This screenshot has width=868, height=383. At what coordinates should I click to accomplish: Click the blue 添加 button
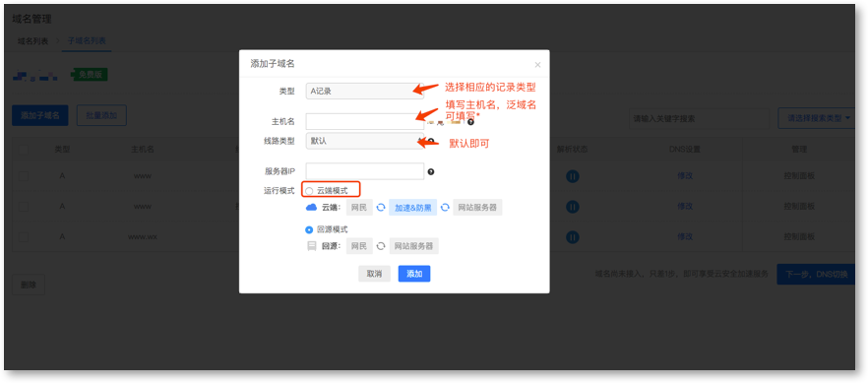click(414, 274)
